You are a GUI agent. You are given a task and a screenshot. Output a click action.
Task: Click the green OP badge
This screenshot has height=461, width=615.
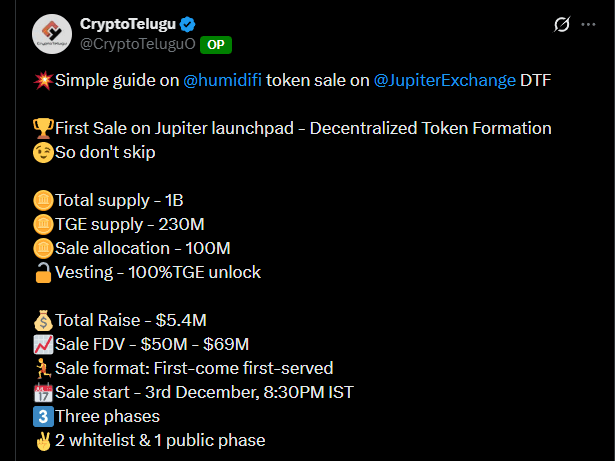217,44
